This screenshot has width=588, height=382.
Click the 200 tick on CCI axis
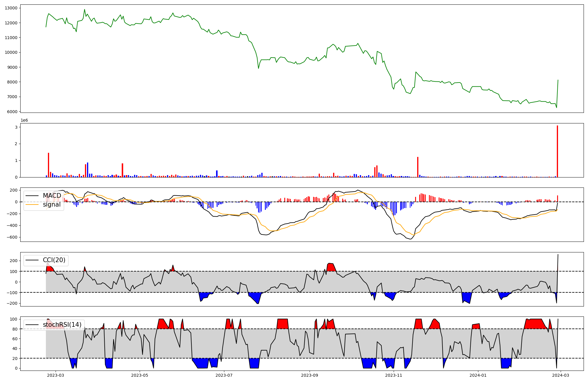[14, 261]
